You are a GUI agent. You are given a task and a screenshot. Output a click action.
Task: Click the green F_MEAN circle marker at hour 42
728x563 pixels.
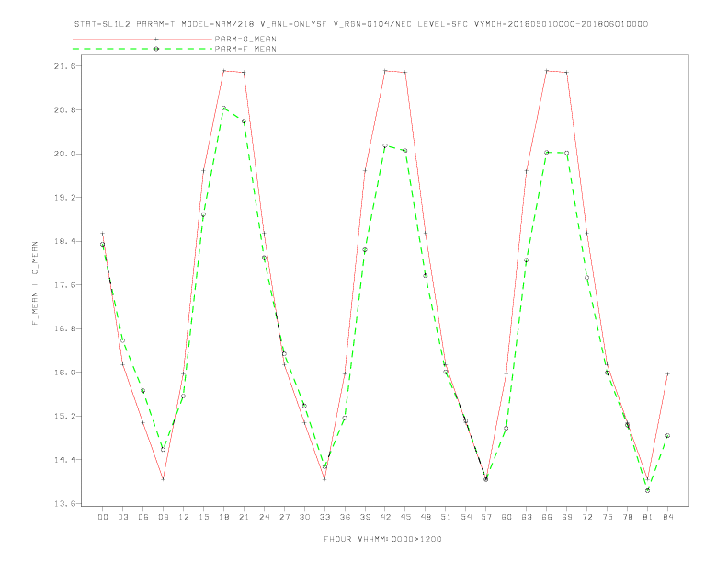coord(385,146)
